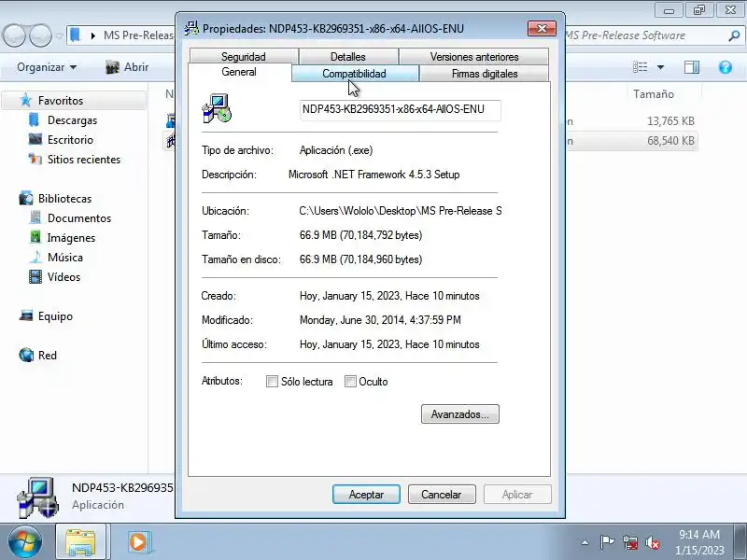Open the Windows Start menu

point(25,542)
